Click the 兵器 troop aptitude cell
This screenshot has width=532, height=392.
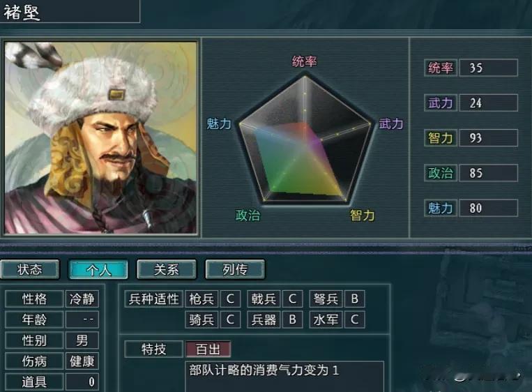coord(264,319)
